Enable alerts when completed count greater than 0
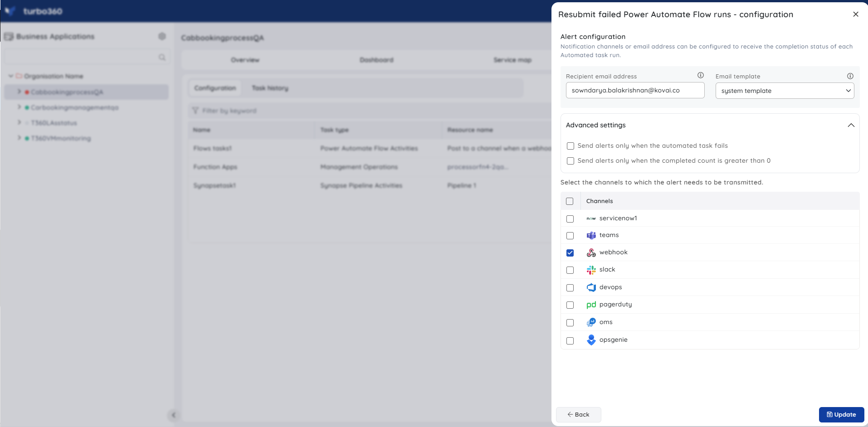868x427 pixels. [x=571, y=161]
